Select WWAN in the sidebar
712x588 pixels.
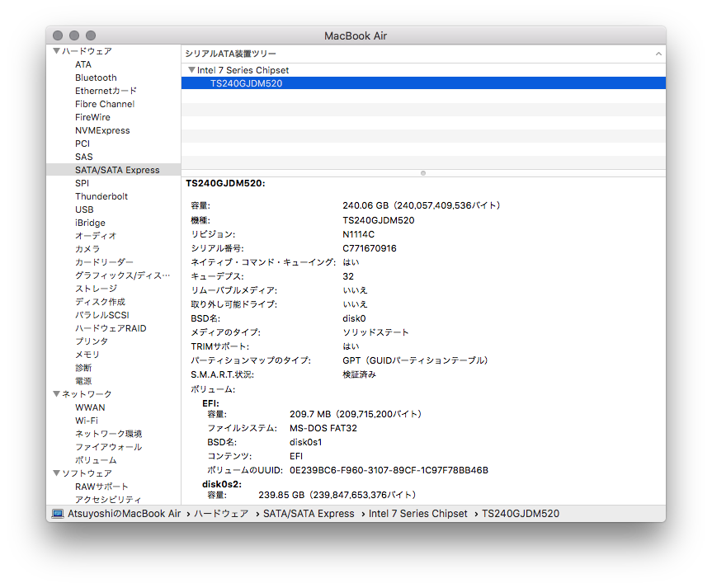click(x=90, y=407)
